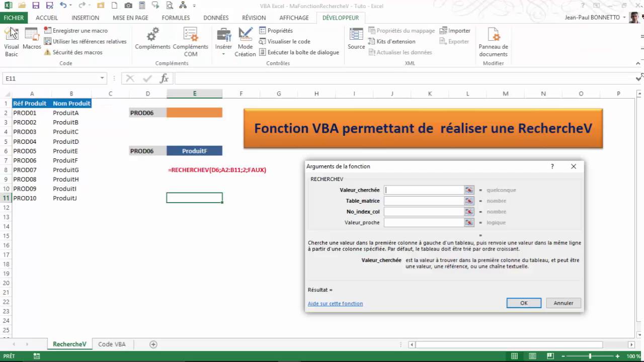Start recording with Enregistrer une macro
Screen dimensions: 644x362
click(x=75, y=31)
